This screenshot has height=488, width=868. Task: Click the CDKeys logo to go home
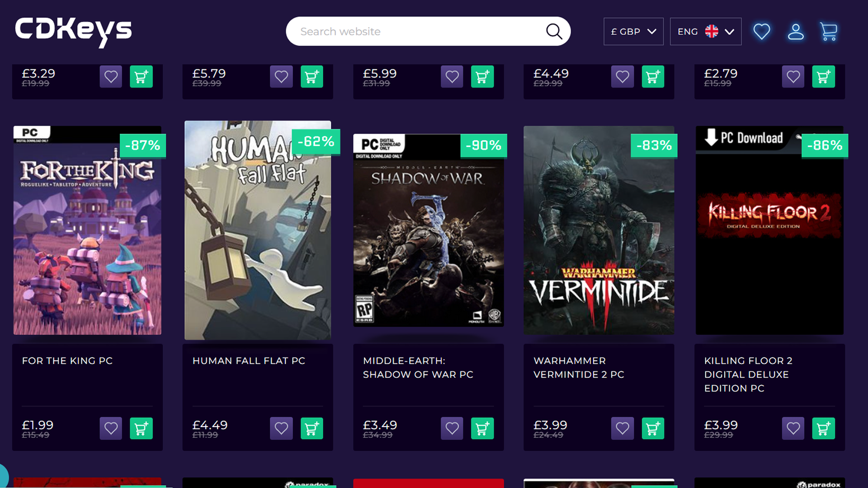click(73, 32)
